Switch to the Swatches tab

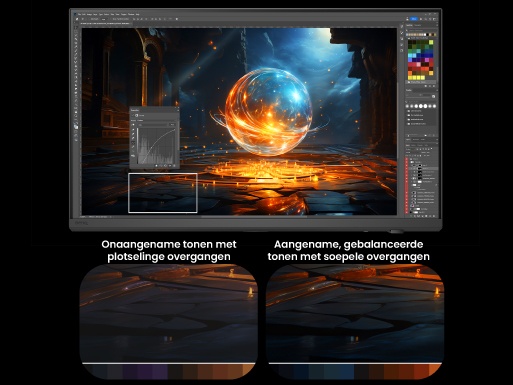click(409, 25)
